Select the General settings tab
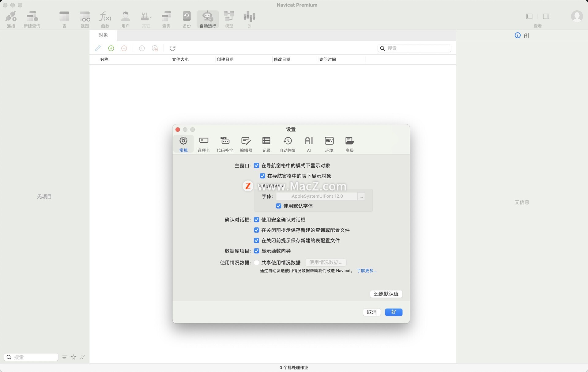 (183, 144)
